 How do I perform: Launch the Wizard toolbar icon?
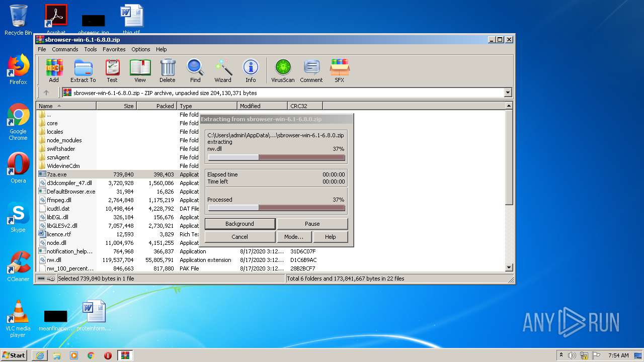pyautogui.click(x=223, y=70)
